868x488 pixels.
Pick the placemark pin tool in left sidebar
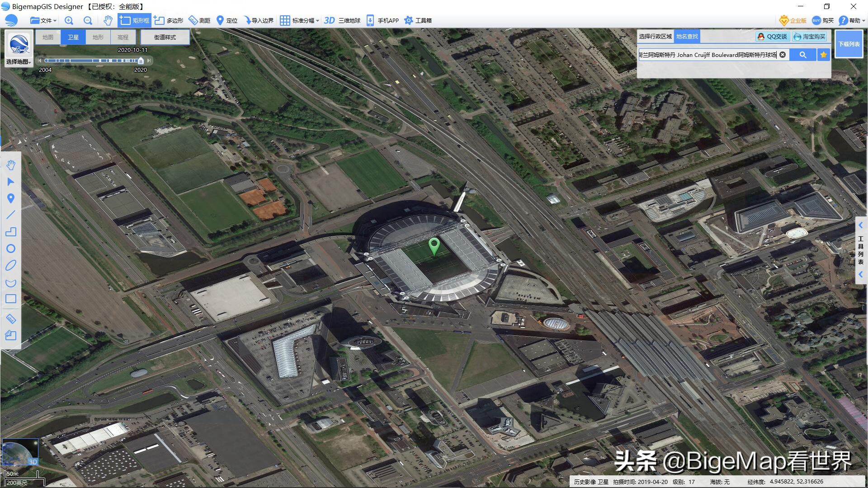[x=11, y=198]
